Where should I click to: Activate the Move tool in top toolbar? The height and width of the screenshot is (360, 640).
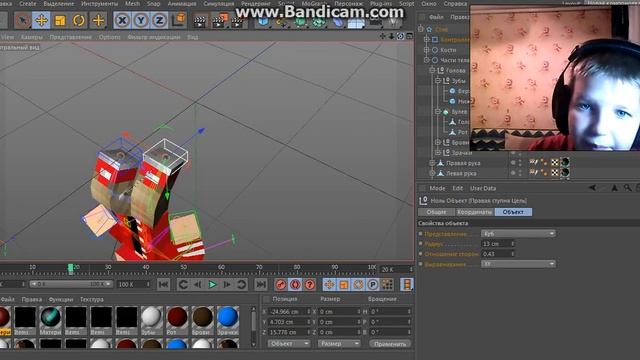tap(41, 20)
